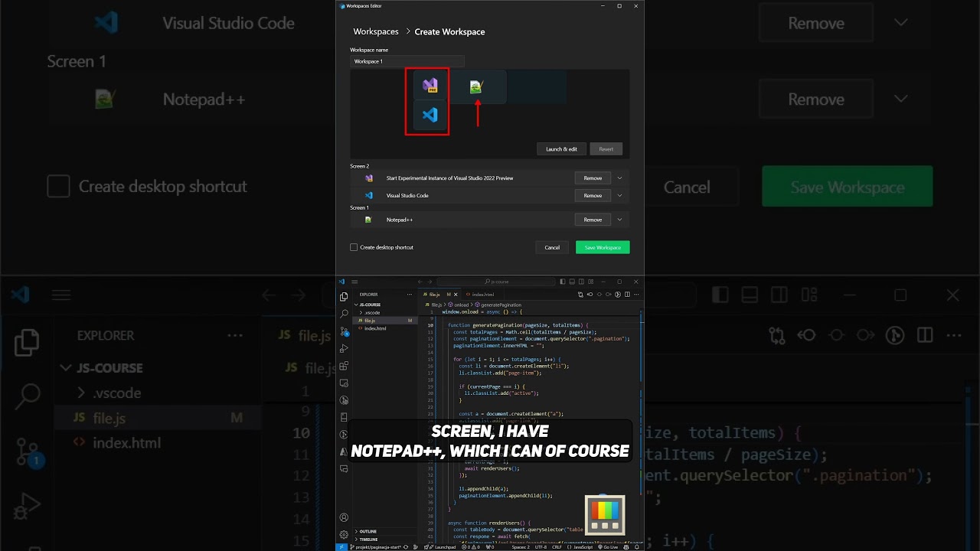The width and height of the screenshot is (980, 551).
Task: Expand options for Visual Studio Code row
Action: click(620, 195)
